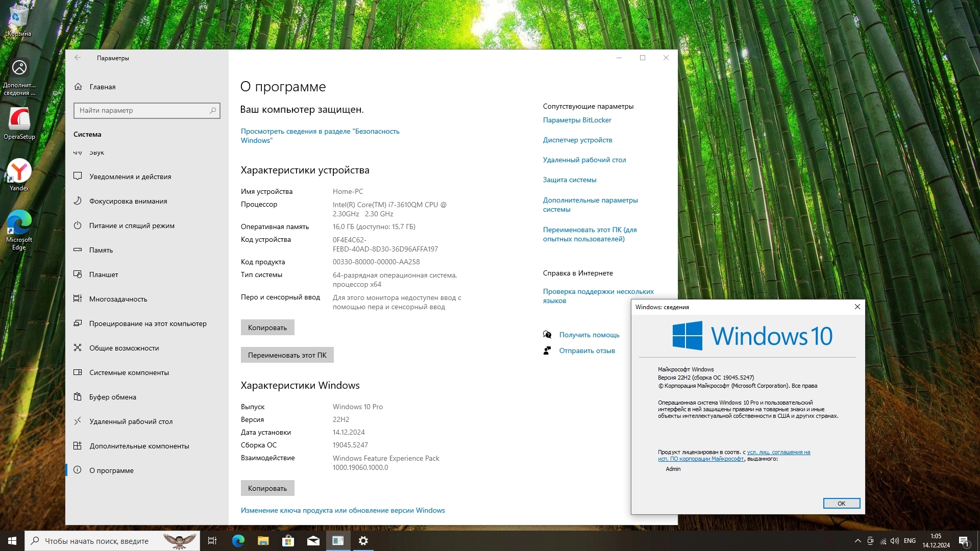Viewport: 980px width, 551px height.
Task: Open notification center icon
Action: coord(963,541)
